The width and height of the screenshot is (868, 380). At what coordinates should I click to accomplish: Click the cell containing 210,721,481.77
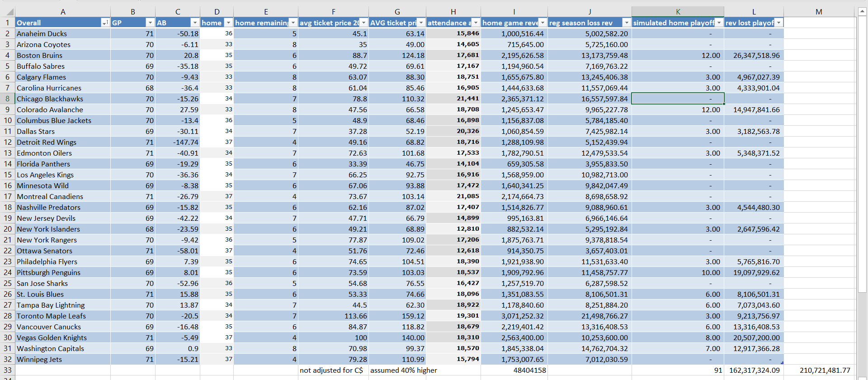tap(819, 370)
